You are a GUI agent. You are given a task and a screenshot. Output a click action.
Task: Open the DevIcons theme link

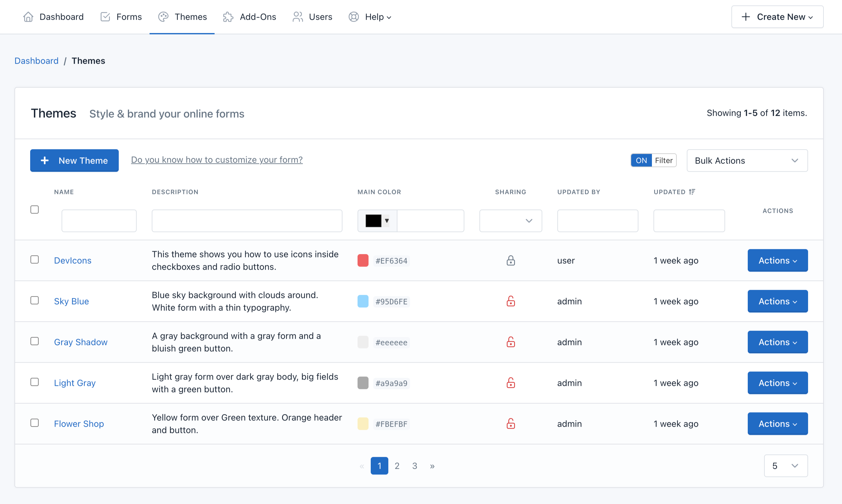point(73,260)
